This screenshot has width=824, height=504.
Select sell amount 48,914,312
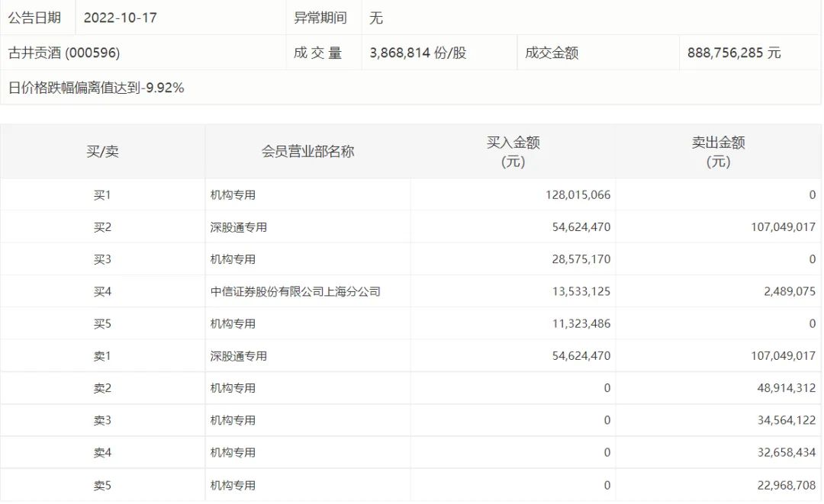787,388
